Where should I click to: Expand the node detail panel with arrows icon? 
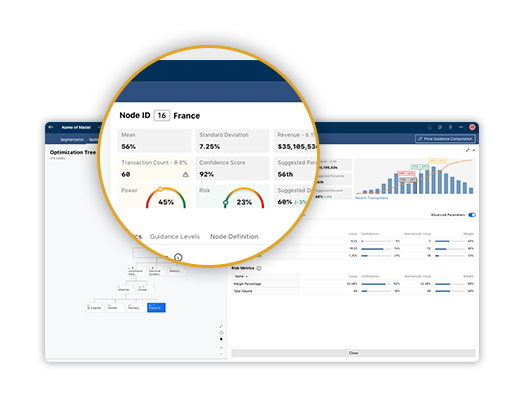[468, 150]
